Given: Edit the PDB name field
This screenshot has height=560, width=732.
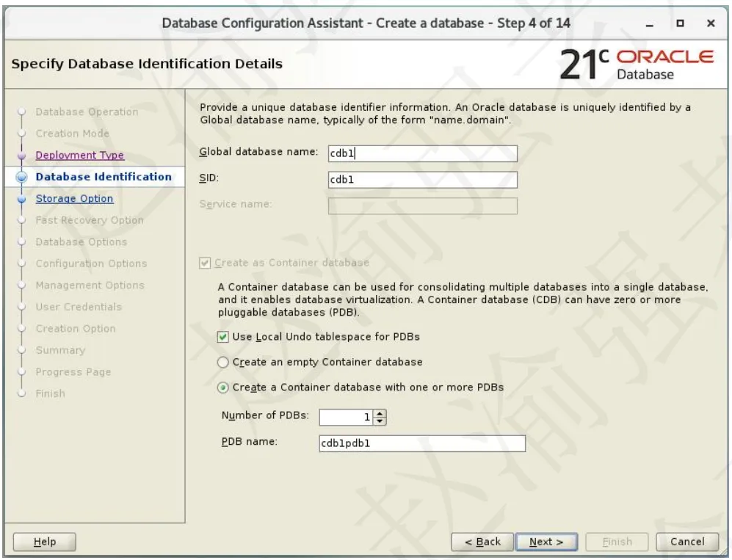Looking at the screenshot, I should click(x=422, y=443).
